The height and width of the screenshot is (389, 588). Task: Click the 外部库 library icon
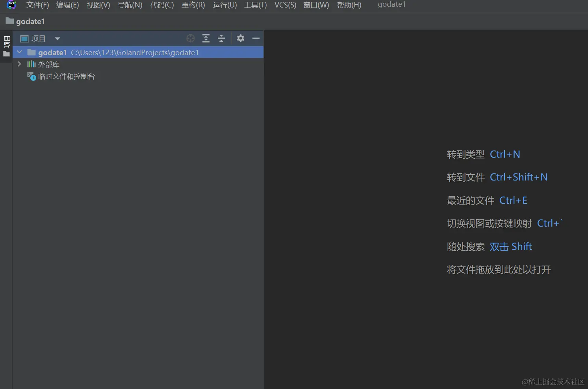pyautogui.click(x=32, y=64)
